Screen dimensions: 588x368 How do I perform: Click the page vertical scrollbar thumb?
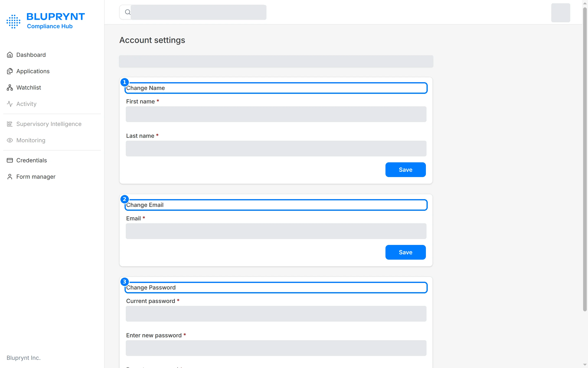pyautogui.click(x=585, y=159)
